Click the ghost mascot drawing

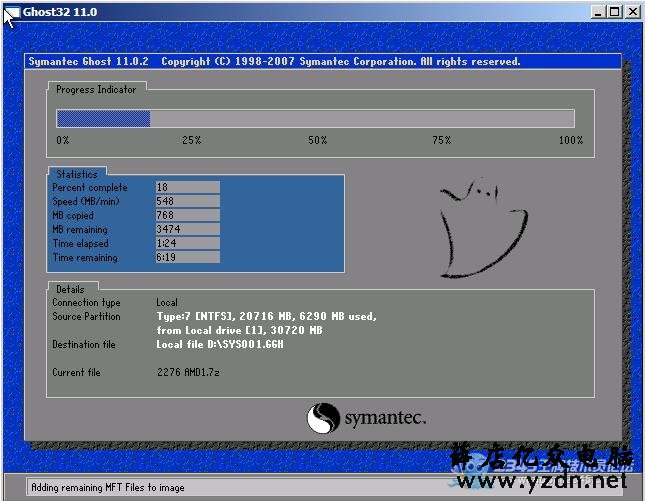[484, 228]
